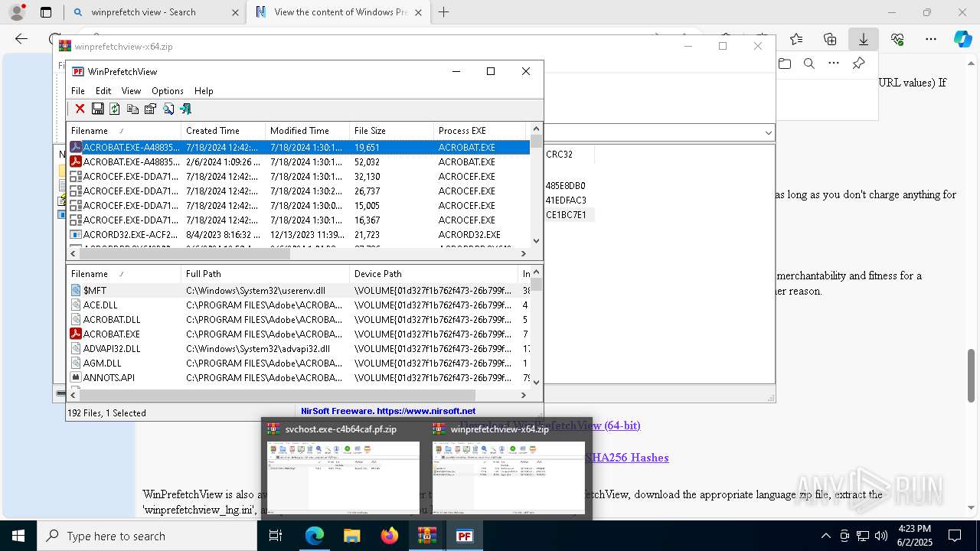Click Save Selected Items floppy icon

point(97,109)
